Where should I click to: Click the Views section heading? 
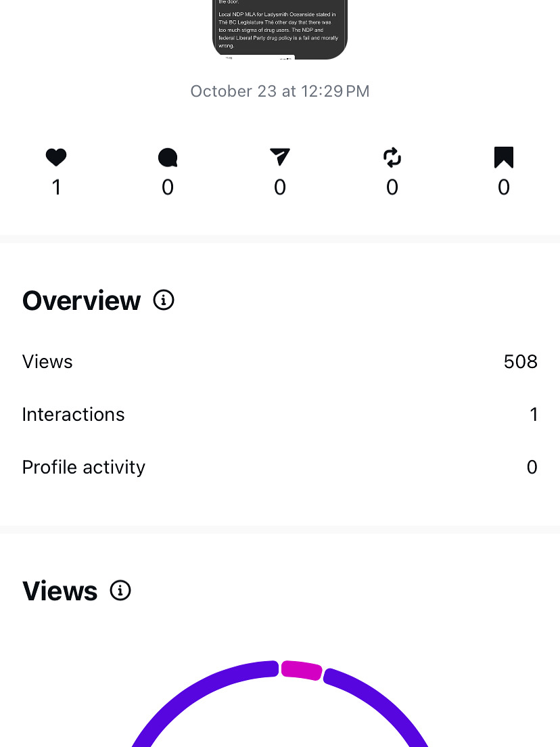pos(60,591)
